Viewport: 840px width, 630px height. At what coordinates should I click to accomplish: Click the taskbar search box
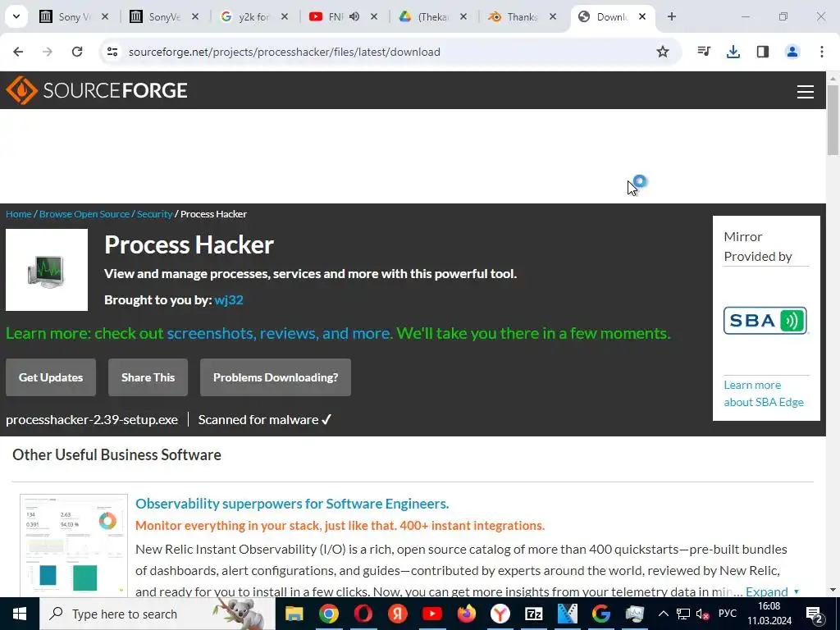tap(157, 614)
